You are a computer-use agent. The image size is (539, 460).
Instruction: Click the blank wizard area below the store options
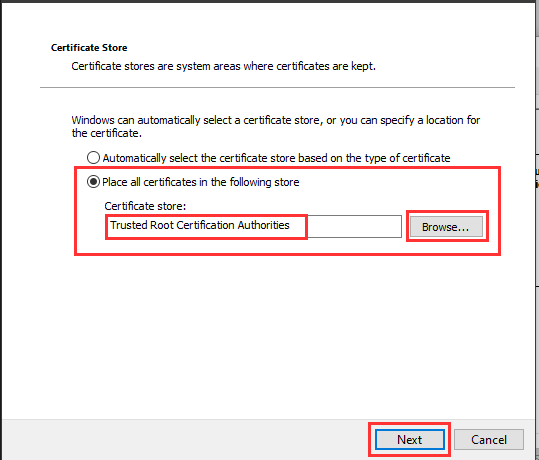tap(268, 337)
